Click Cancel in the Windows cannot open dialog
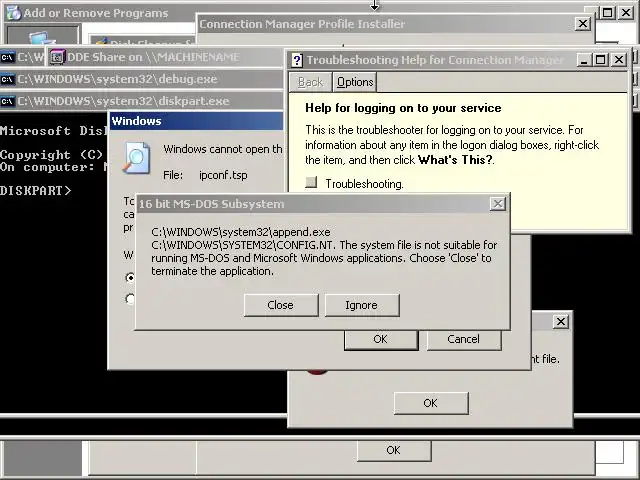Screen dimensions: 640x480 (x=464, y=340)
